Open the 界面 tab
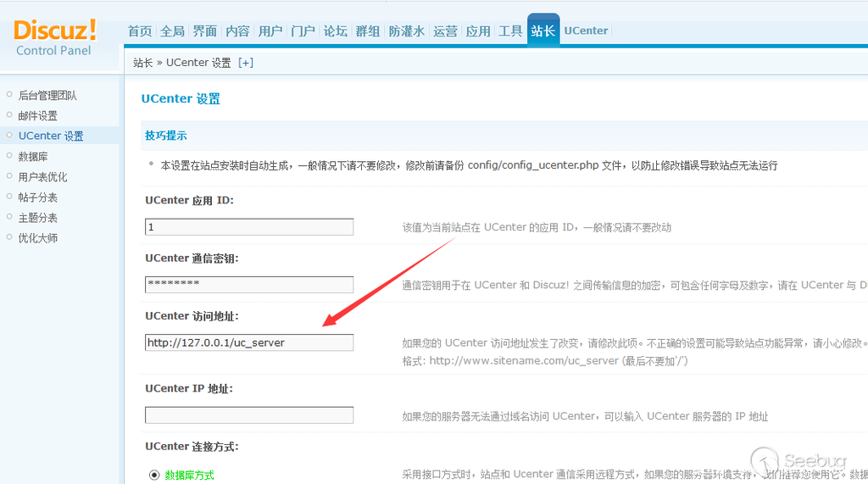The width and height of the screenshot is (868, 484). click(205, 31)
